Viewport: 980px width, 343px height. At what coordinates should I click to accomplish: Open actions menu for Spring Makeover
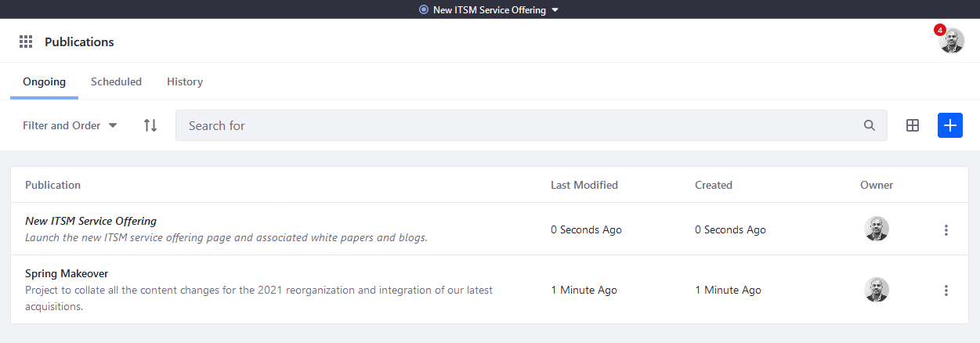coord(946,291)
